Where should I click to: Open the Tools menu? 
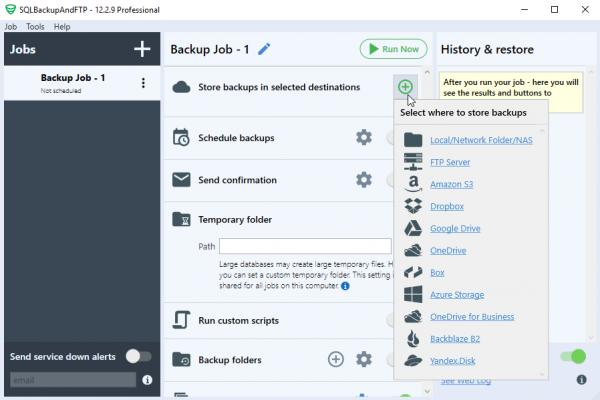pyautogui.click(x=35, y=26)
